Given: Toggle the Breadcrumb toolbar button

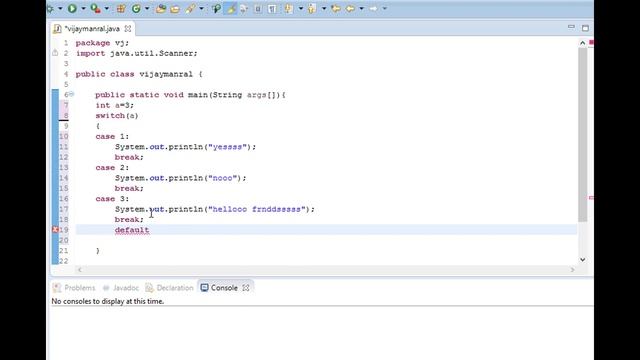Looking at the screenshot, I should pos(216,8).
